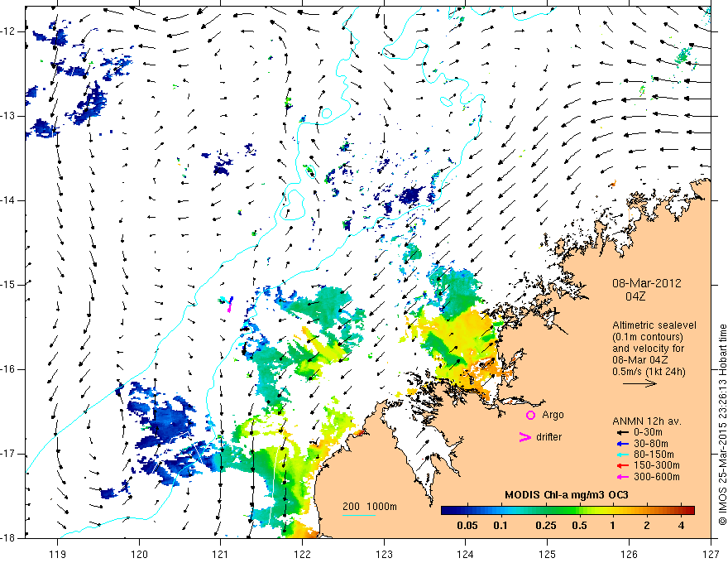Click latitude label -12 on the left axis
This screenshot has height=563, width=728.
coord(9,31)
